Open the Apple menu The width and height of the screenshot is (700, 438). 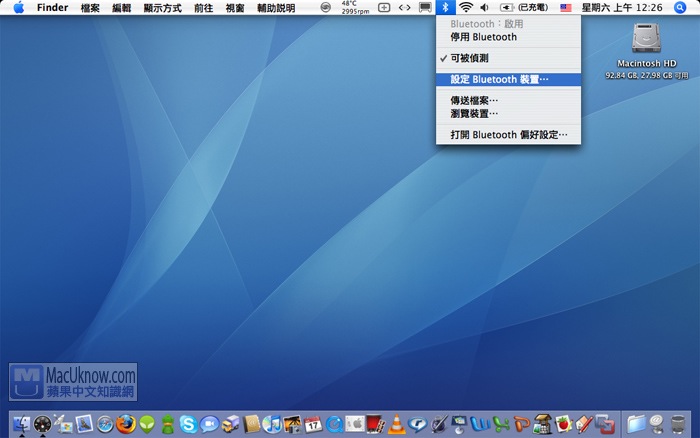pyautogui.click(x=18, y=8)
